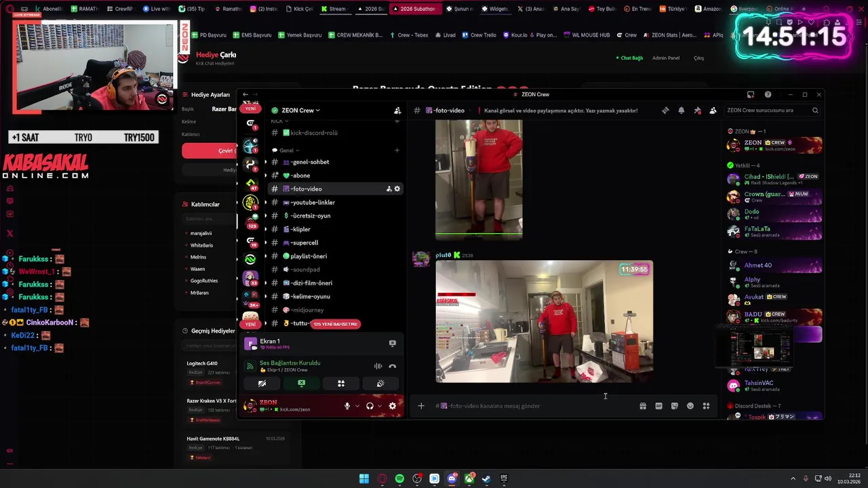Viewport: 868px width, 488px height.
Task: Open Discord user settings gear
Action: 392,406
